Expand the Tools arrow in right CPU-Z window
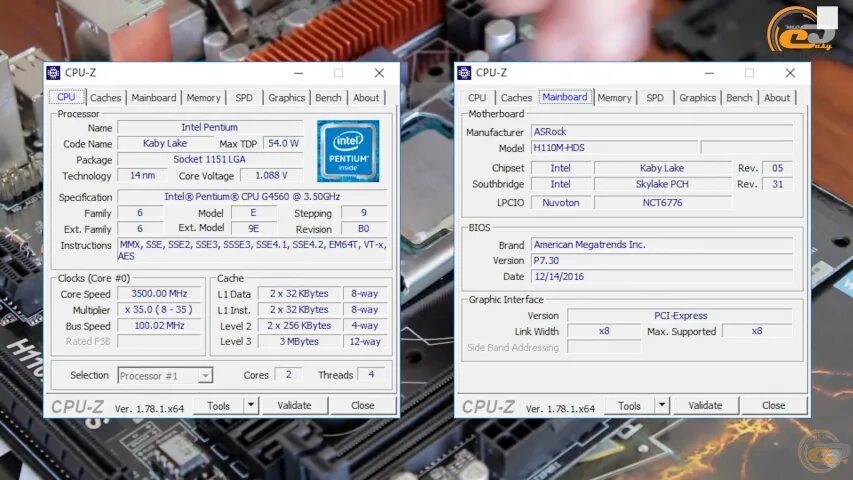 click(x=662, y=405)
